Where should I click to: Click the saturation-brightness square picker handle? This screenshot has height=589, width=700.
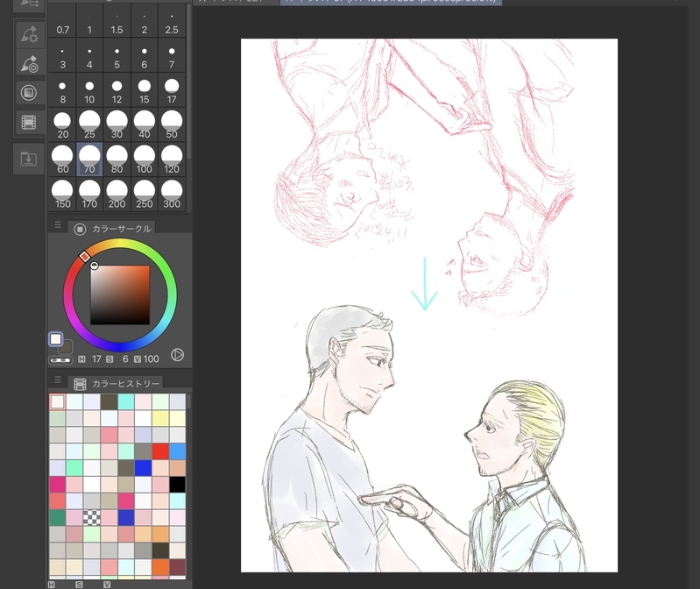coord(95,266)
